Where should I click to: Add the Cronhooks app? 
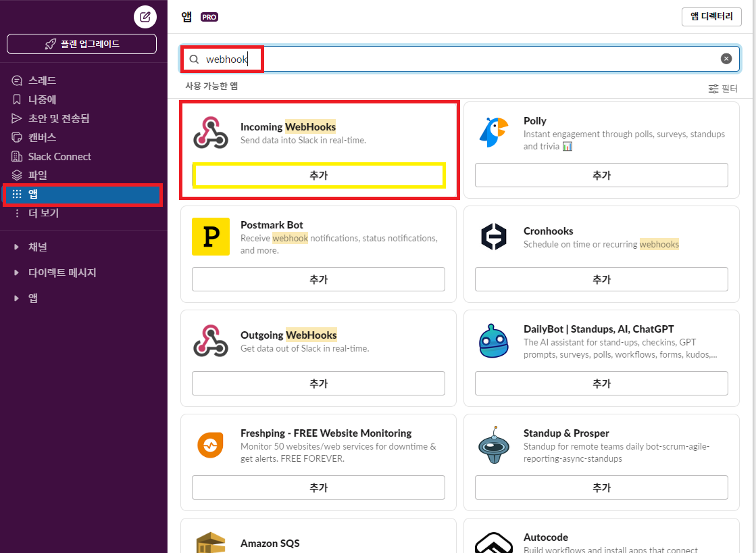(601, 279)
